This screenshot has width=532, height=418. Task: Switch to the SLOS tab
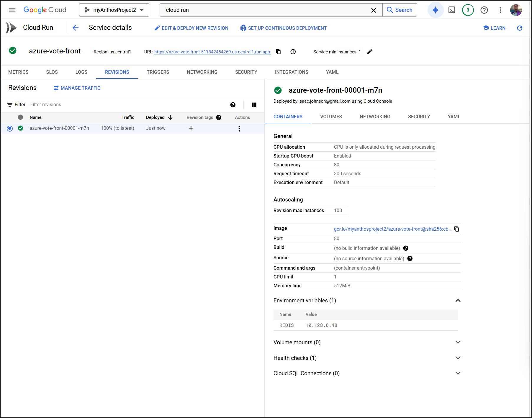point(52,72)
